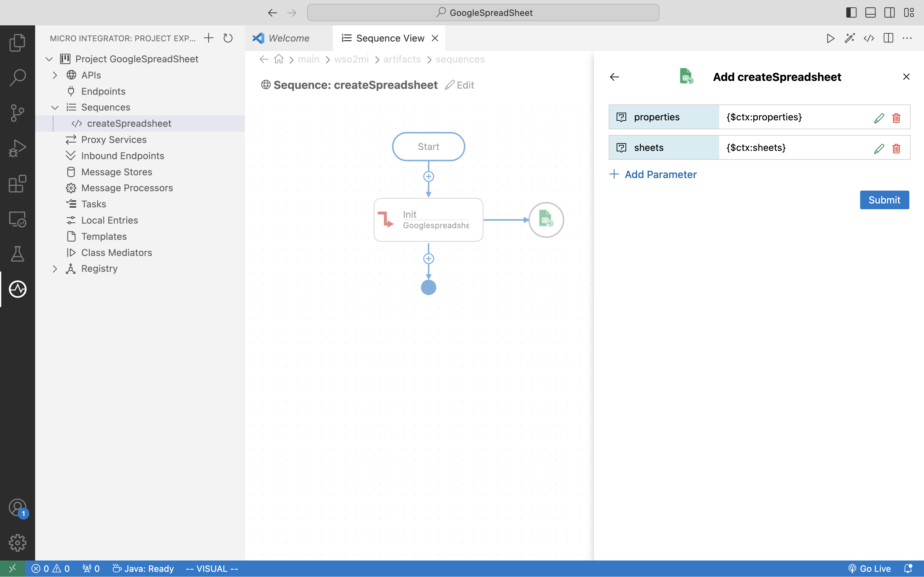Open Run and Debug view
The width and height of the screenshot is (924, 577).
coord(17,148)
